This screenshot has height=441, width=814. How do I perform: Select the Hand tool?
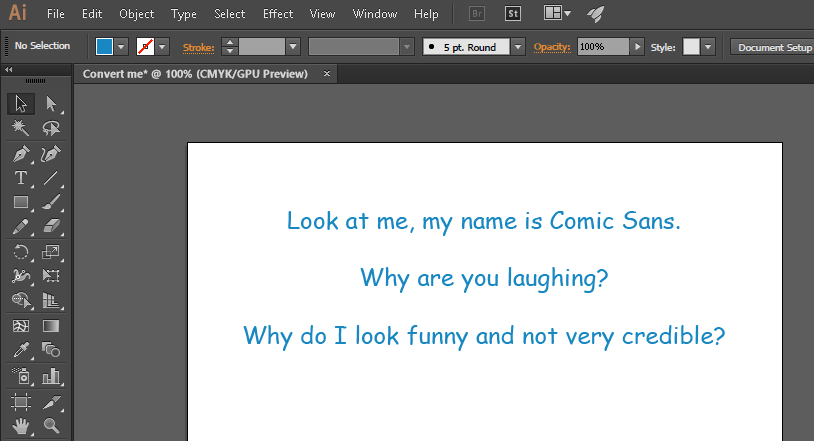pyautogui.click(x=21, y=426)
